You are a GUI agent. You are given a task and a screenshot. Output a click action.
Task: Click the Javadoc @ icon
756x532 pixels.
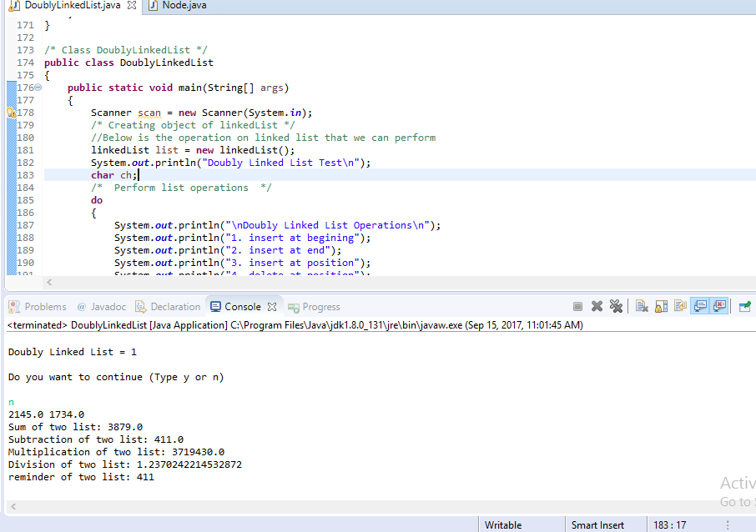(82, 307)
